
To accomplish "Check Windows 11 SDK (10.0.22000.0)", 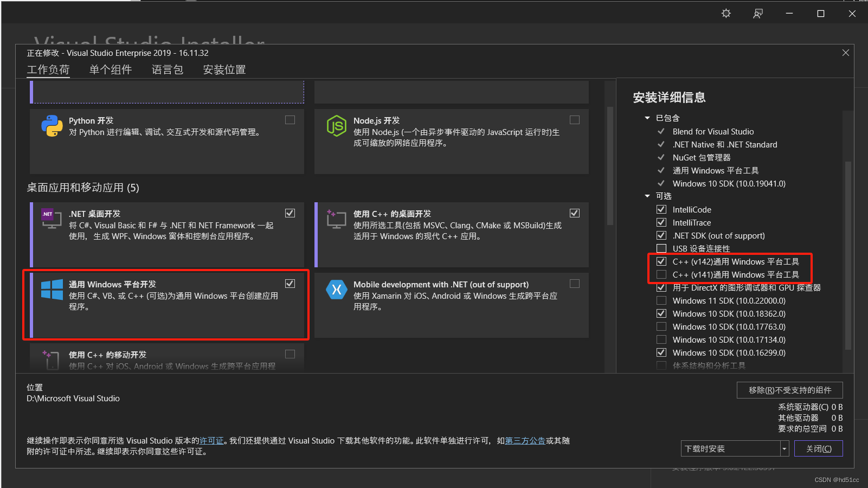I will (661, 300).
